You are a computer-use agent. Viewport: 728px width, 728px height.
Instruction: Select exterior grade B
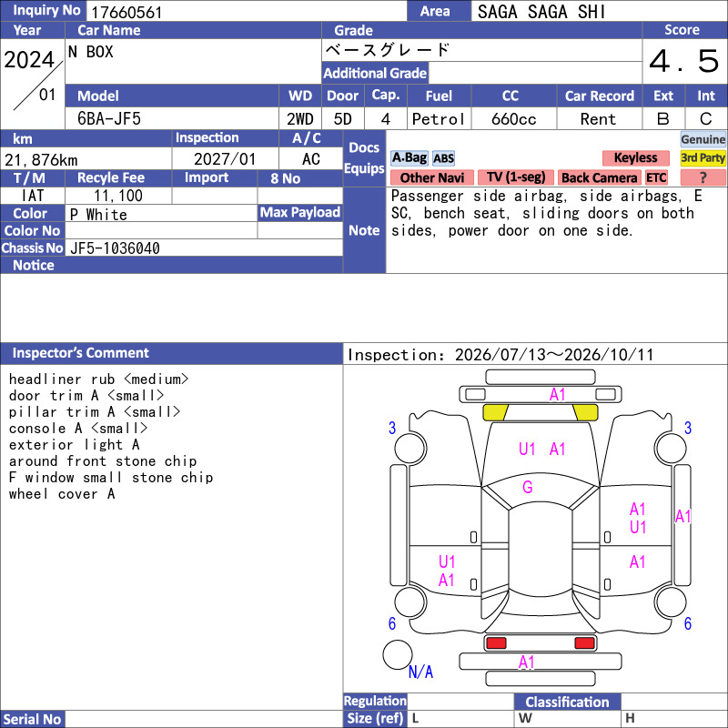pyautogui.click(x=663, y=119)
